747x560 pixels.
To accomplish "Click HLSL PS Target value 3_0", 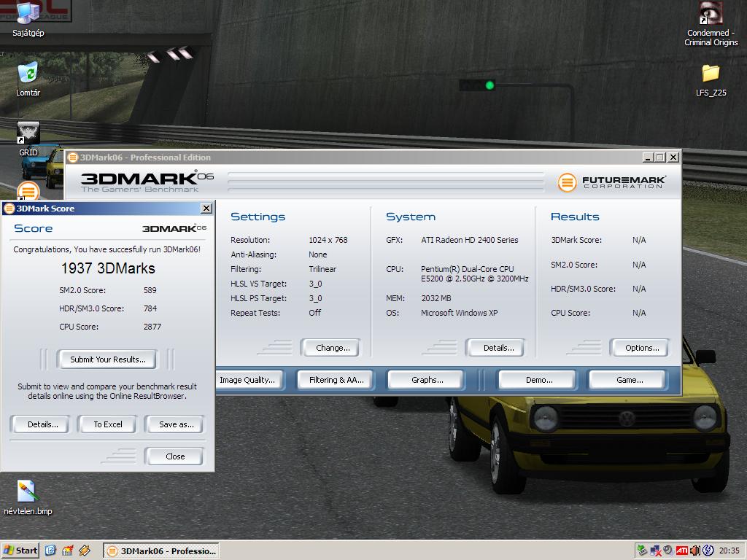I will coord(315,298).
